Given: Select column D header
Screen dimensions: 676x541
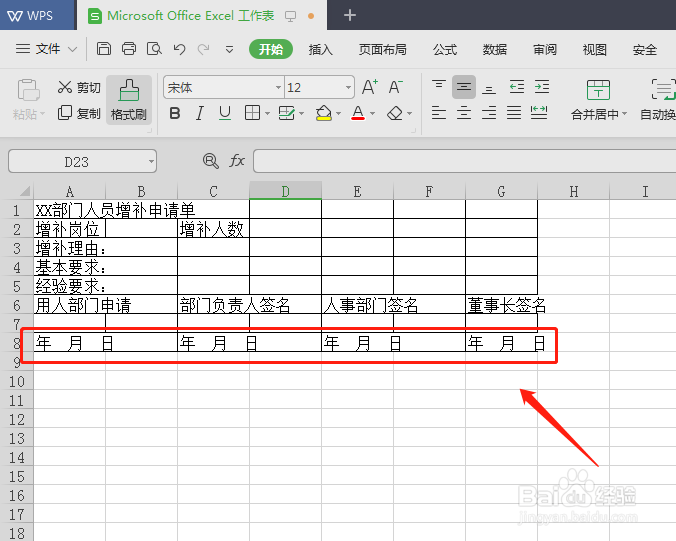Looking at the screenshot, I should pyautogui.click(x=285, y=191).
